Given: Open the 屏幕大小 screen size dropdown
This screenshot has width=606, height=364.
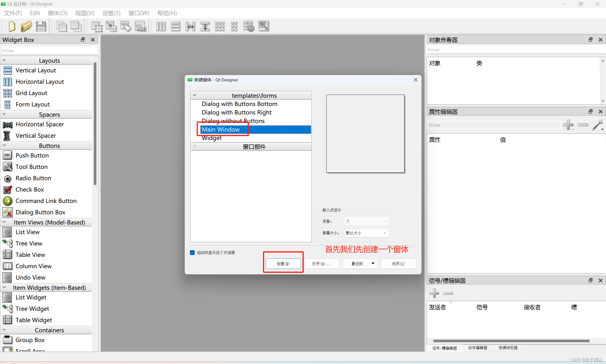Looking at the screenshot, I should (366, 233).
